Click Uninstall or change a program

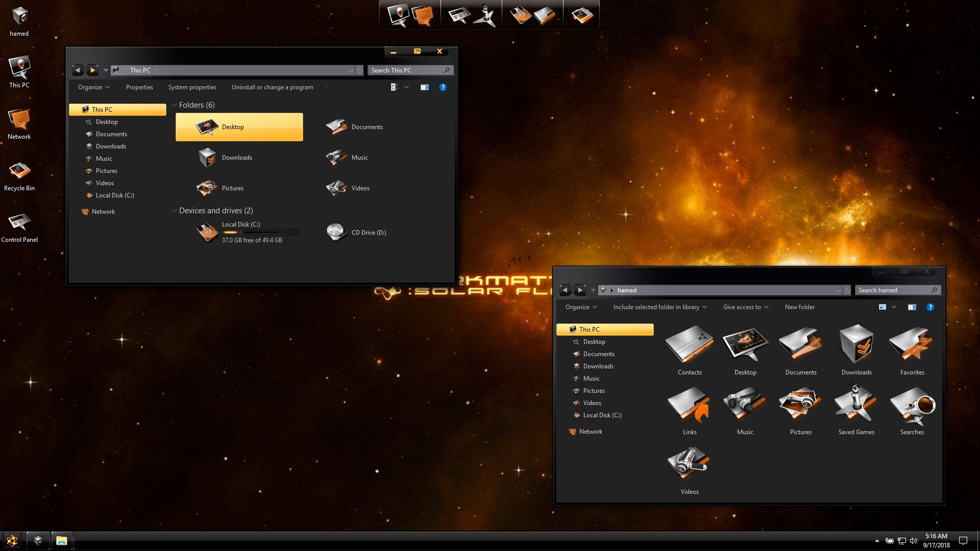tap(272, 87)
